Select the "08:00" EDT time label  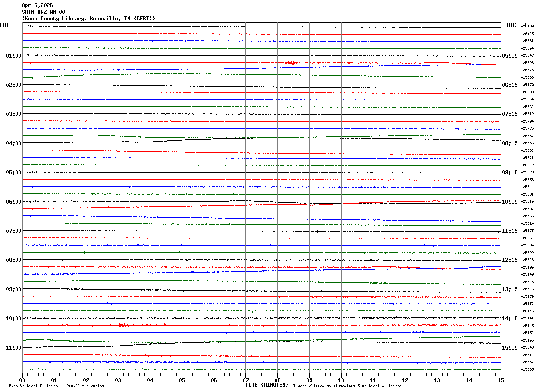[14, 260]
